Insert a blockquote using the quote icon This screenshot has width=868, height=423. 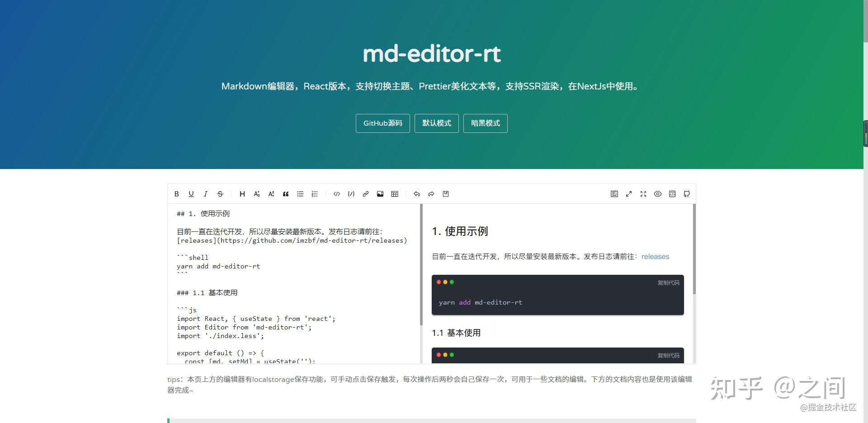coord(286,194)
